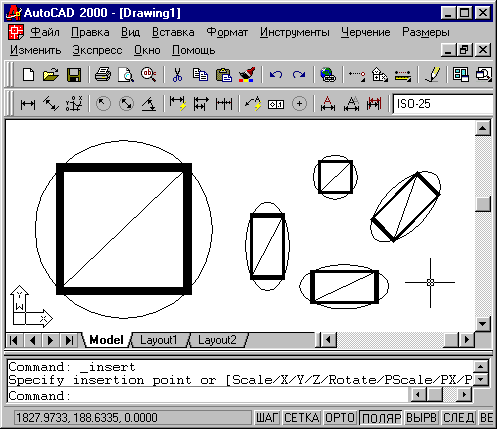Viewport: 497px width, 429px height.
Task: Click the Command input line
Action: click(208, 396)
